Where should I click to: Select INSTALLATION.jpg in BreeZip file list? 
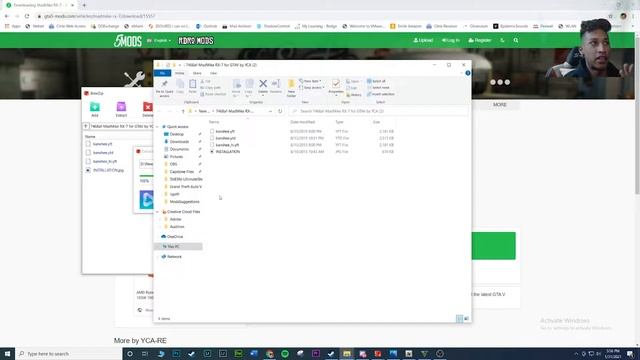point(108,170)
